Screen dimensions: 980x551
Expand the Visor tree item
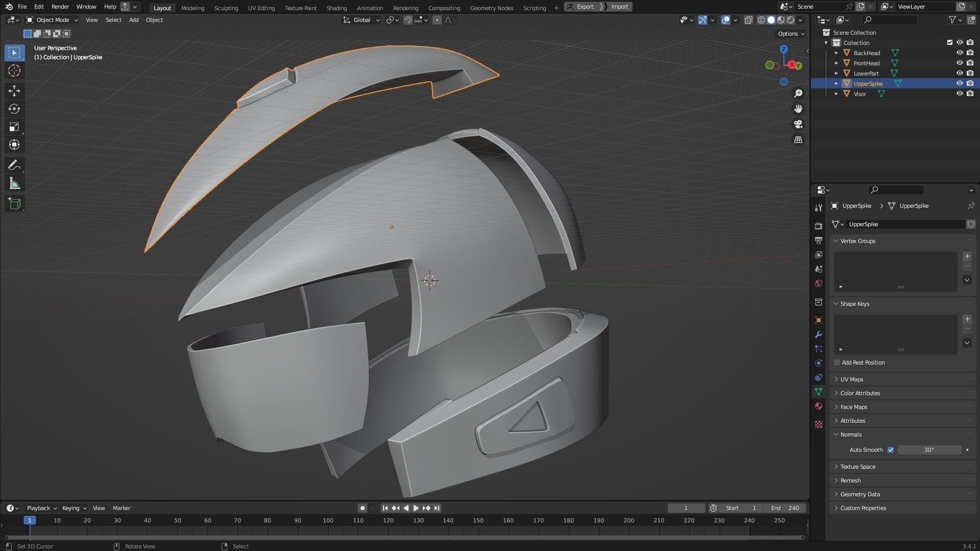pos(836,93)
